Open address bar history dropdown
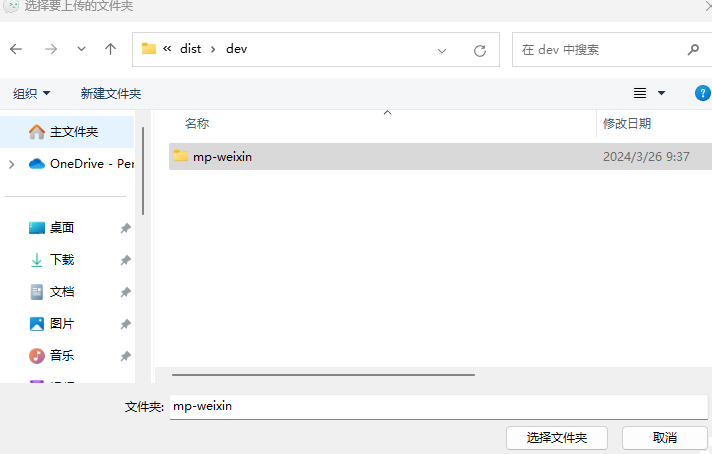Screen dimensions: 712x454 442,50
